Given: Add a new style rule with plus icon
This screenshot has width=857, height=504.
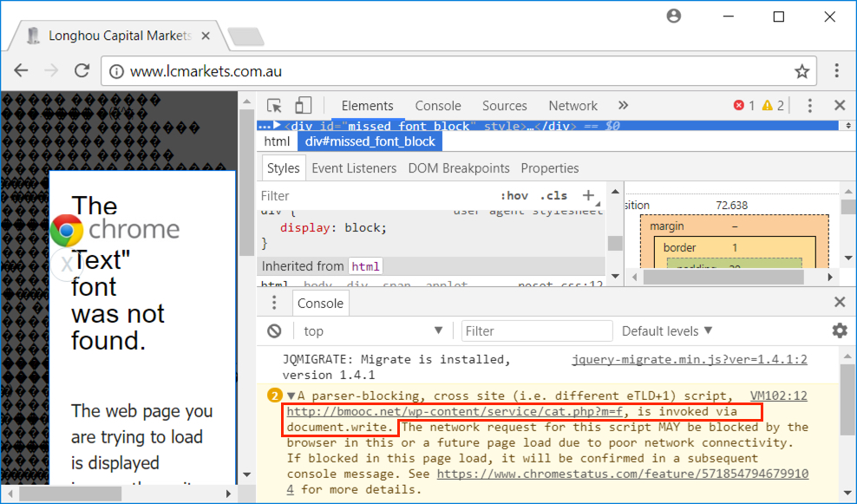Looking at the screenshot, I should click(x=589, y=195).
